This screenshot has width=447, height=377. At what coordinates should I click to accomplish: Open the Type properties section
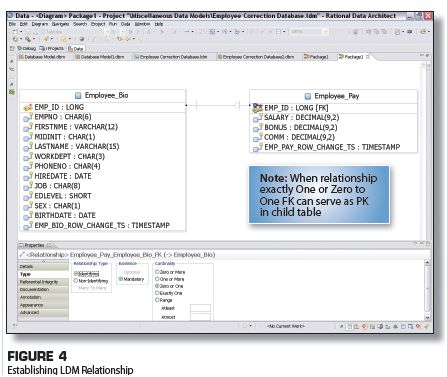[43, 274]
